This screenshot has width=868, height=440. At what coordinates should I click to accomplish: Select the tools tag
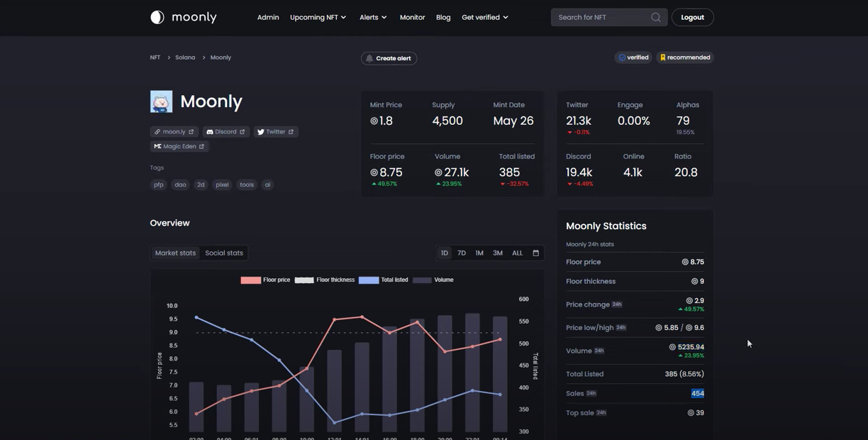pos(247,185)
